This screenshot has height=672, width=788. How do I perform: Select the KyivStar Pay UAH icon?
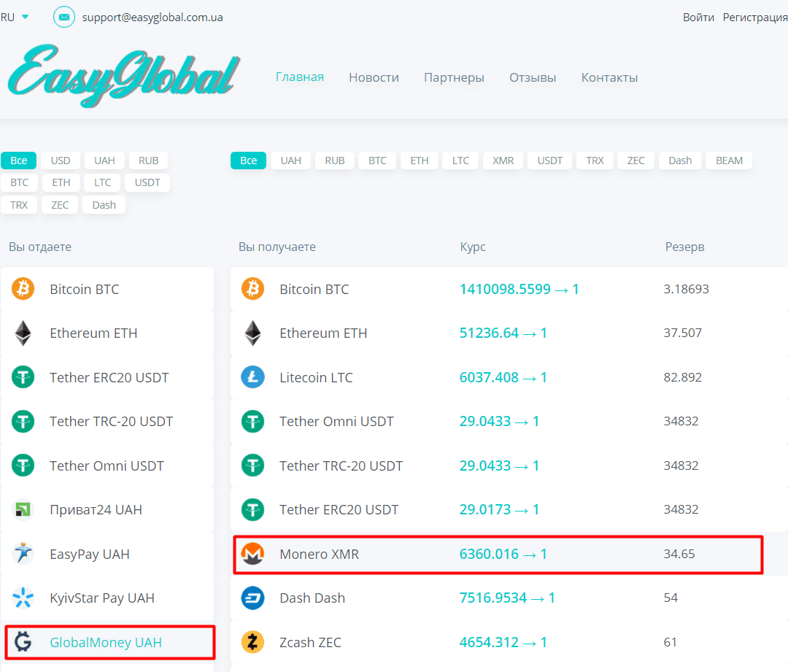point(23,598)
